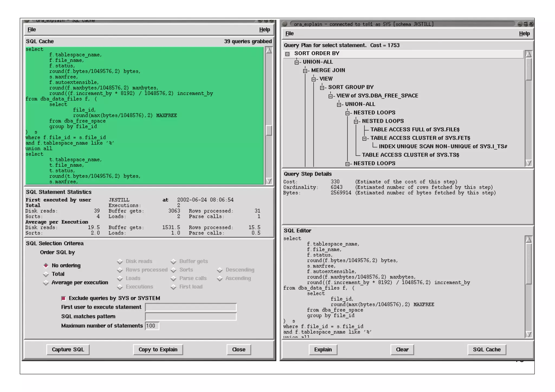Maximize the ora_explain connected window

click(525, 24)
